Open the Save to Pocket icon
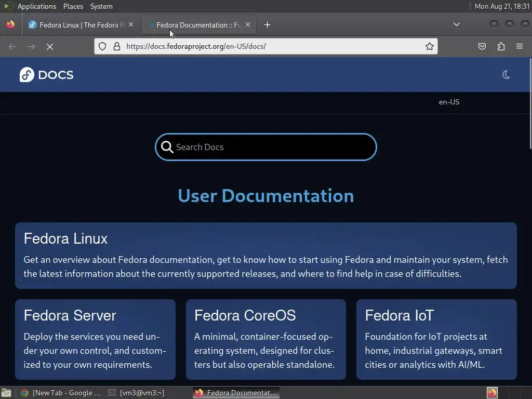Viewport: 532px width, 399px height. coord(482,46)
